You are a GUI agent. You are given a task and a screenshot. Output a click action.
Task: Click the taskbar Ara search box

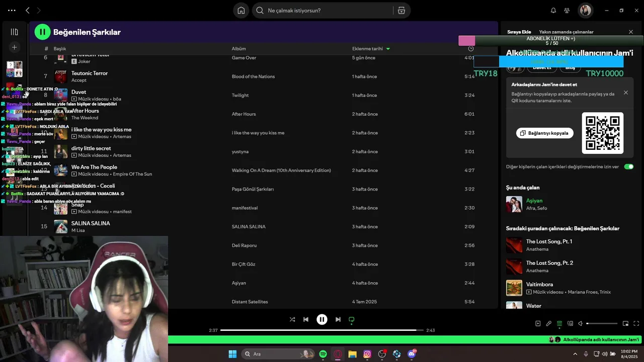(278, 354)
